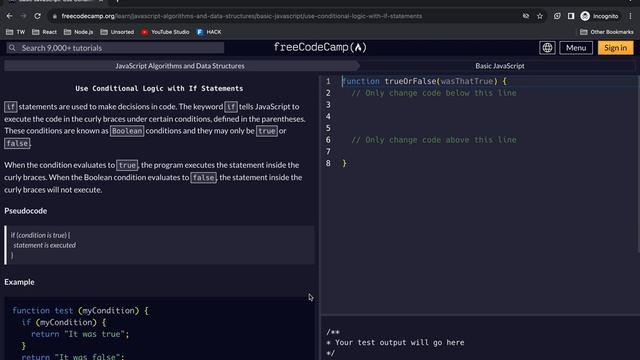640x360 pixels.
Task: Click the pseudocode 'statement is executed' line
Action: [44, 245]
